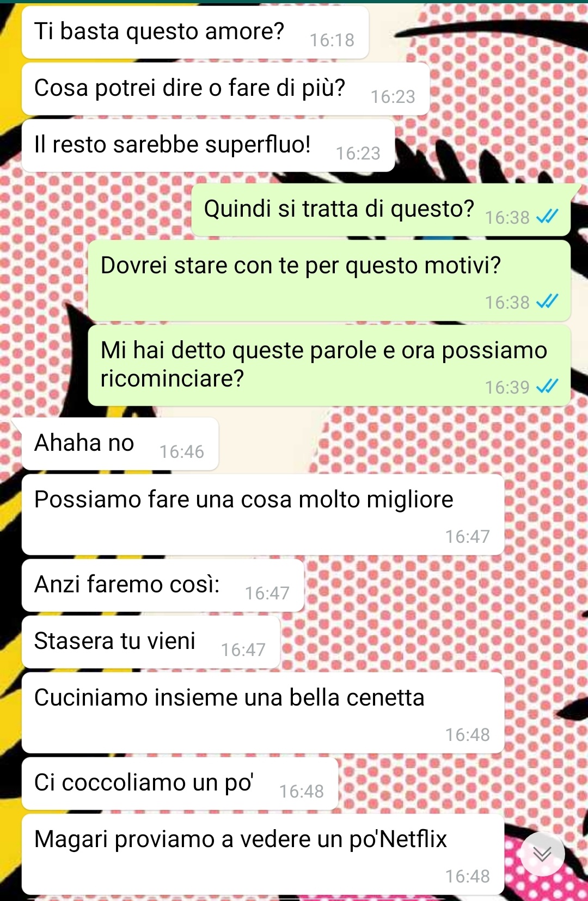Image resolution: width=588 pixels, height=901 pixels.
Task: Tap 'Possiamo fare una cosa molto migliore' bubble
Action: point(263,514)
